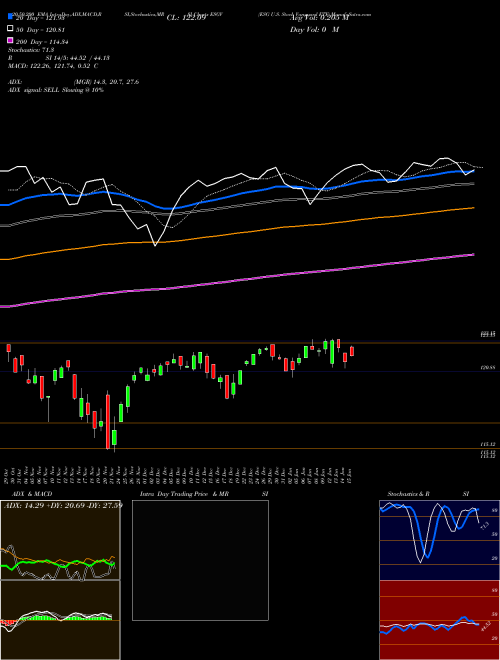Image resolution: width=500 pixels, height=660 pixels.
Task: Open the MACD histogram panel
Action: coord(60,620)
